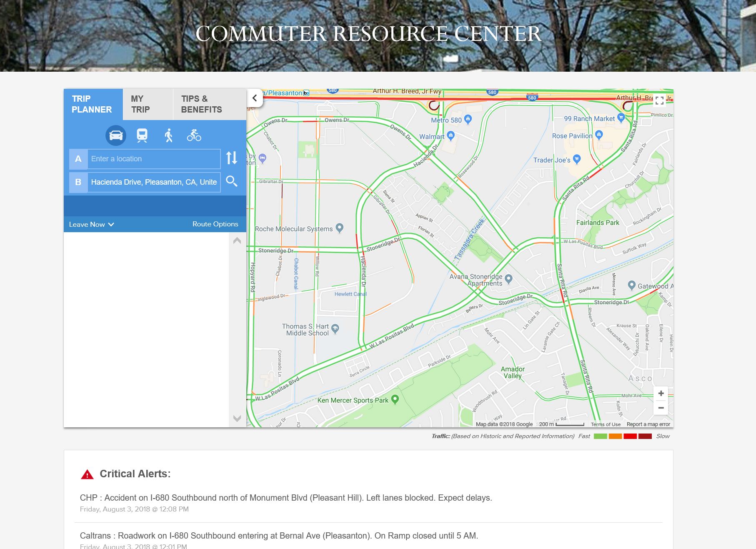
Task: Click the Ken Mercer Sports Park marker
Action: point(395,399)
